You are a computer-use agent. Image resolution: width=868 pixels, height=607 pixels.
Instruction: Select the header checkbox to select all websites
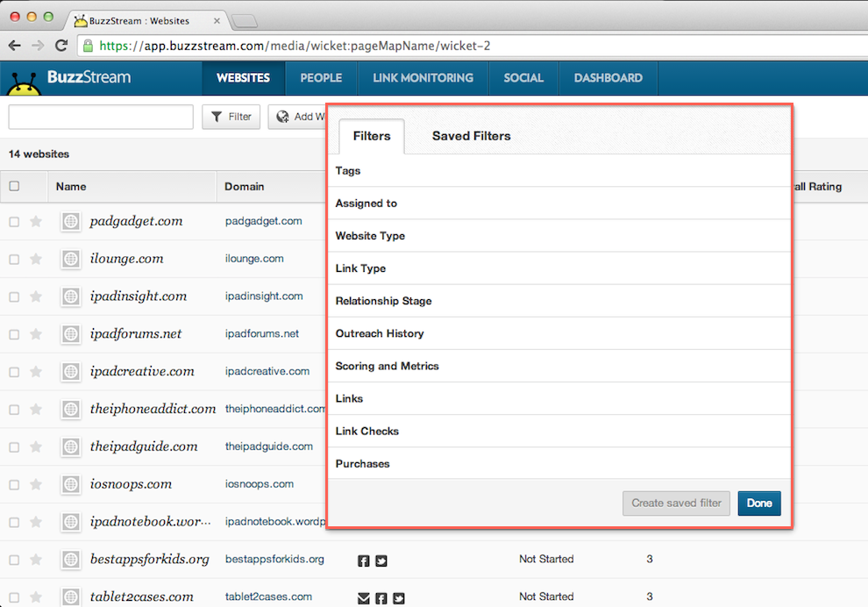13,186
